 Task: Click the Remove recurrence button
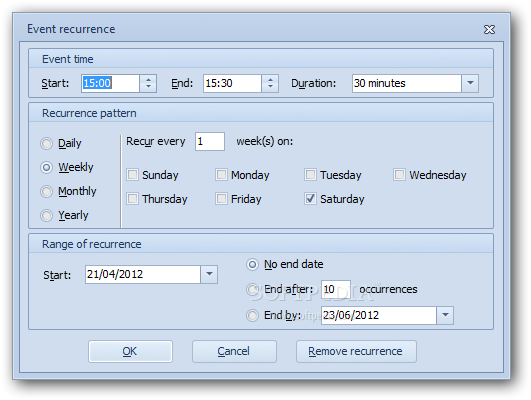point(356,352)
